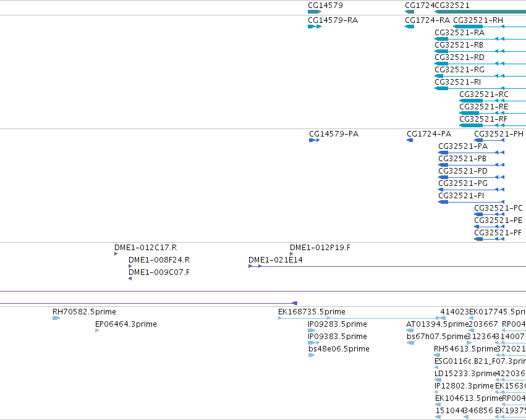Click EST EP06464.3prime

pyautogui.click(x=126, y=324)
